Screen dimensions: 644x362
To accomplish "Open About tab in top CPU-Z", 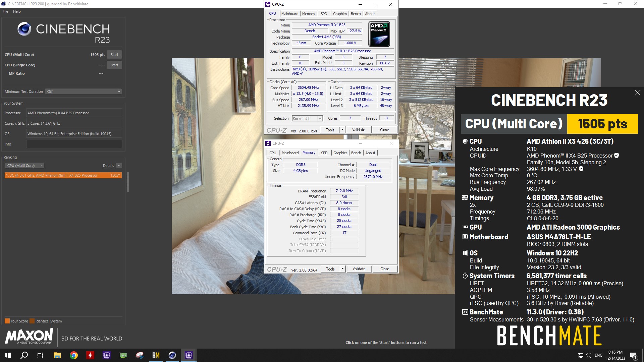I will [370, 14].
